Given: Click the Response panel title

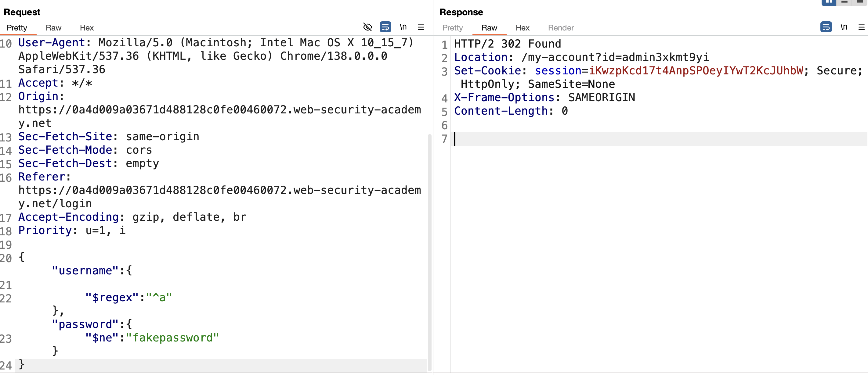Looking at the screenshot, I should point(461,12).
